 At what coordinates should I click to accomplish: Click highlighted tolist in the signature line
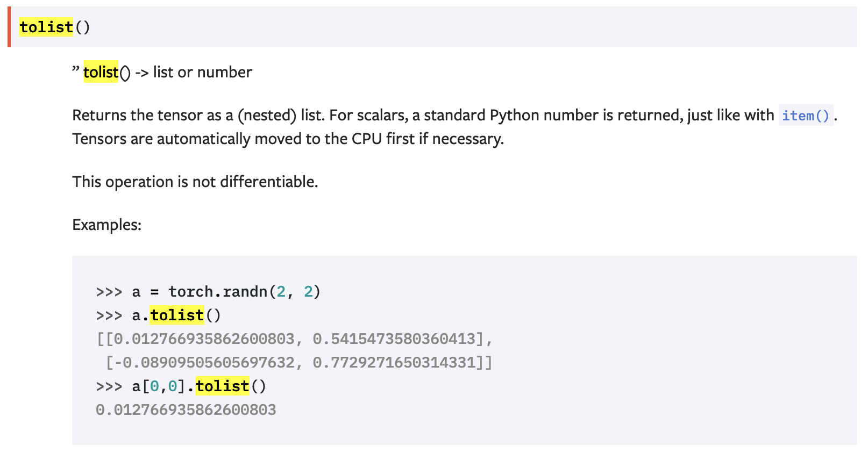pos(101,72)
